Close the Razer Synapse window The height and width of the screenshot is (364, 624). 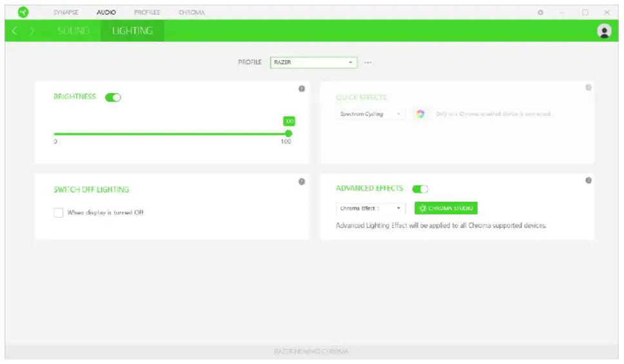tap(607, 12)
